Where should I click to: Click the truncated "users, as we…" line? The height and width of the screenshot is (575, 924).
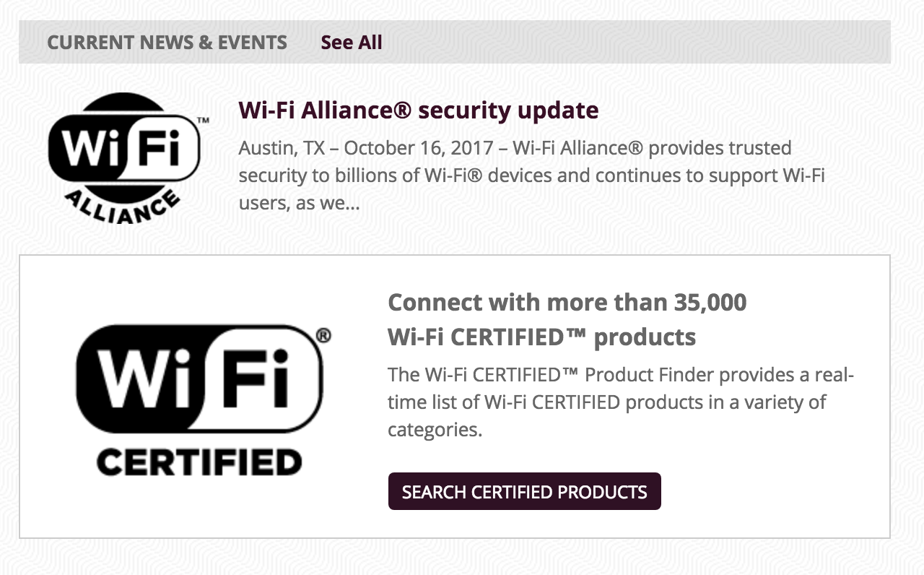tap(298, 203)
